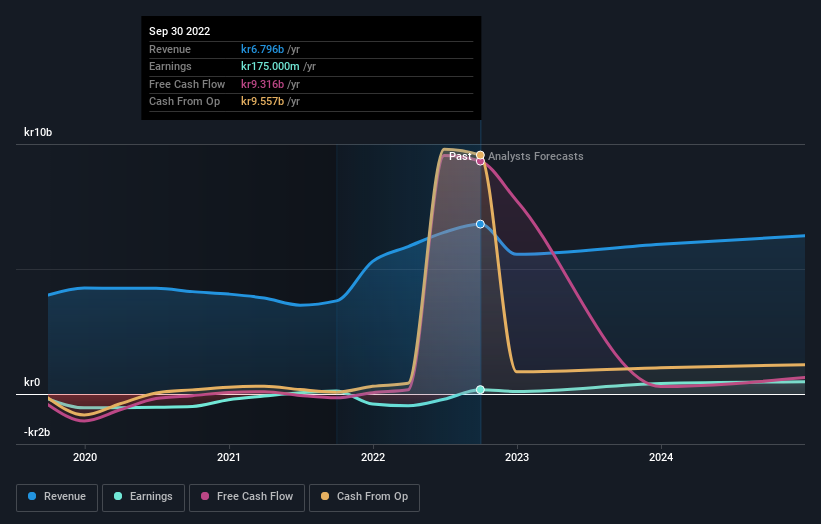The width and height of the screenshot is (821, 524).
Task: Click the 'Cash From Op' row label in tooltip
Action: (184, 102)
